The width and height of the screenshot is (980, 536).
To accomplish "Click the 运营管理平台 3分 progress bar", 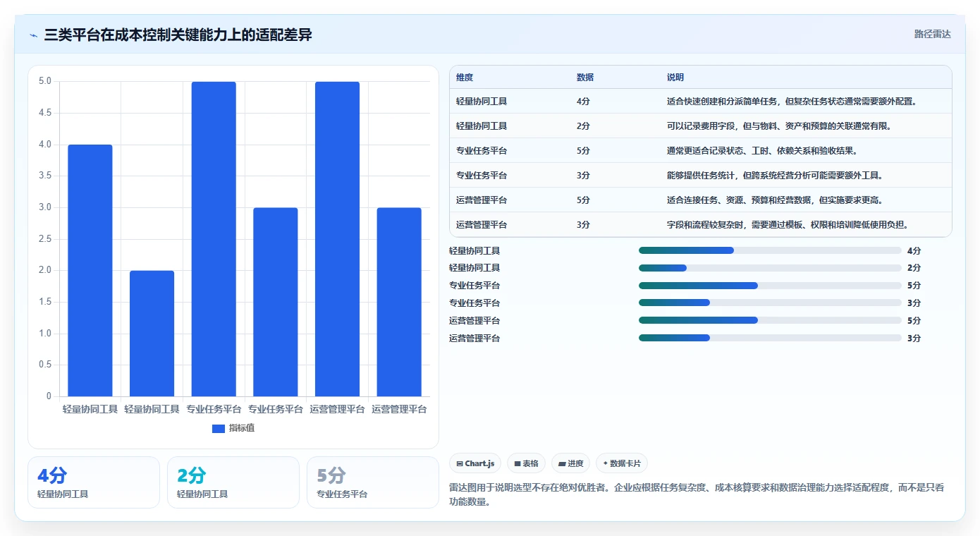I will [770, 338].
